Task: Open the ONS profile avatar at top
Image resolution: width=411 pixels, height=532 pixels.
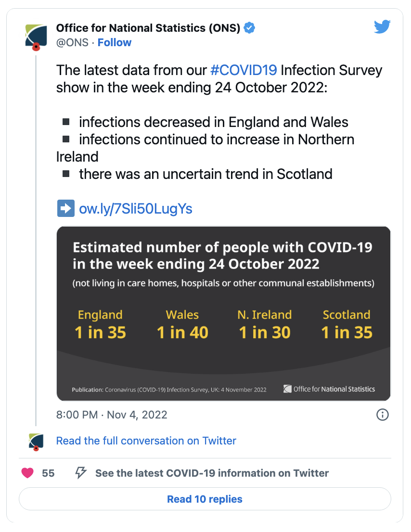Action: coord(36,38)
